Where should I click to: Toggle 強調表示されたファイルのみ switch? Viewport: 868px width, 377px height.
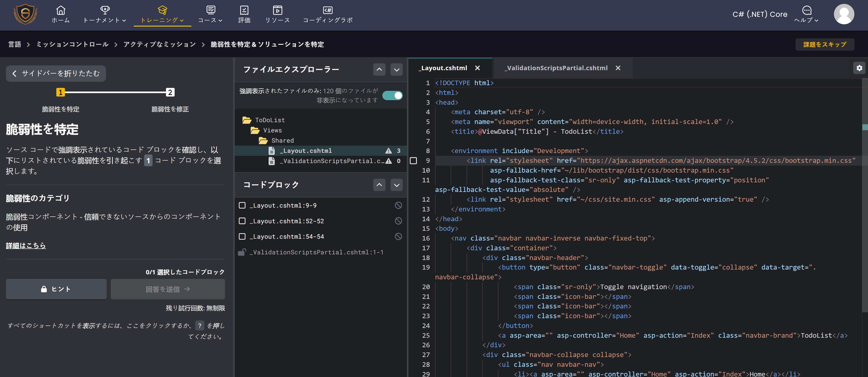393,96
